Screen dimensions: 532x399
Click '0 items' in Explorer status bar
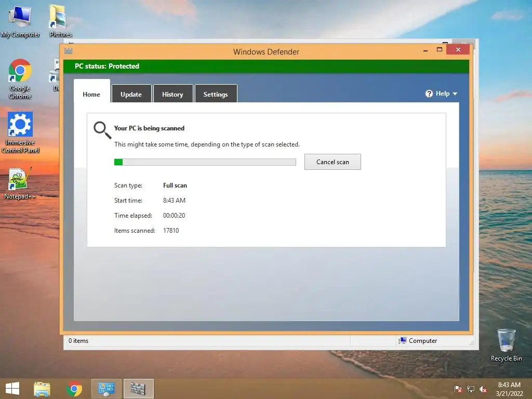pos(78,341)
